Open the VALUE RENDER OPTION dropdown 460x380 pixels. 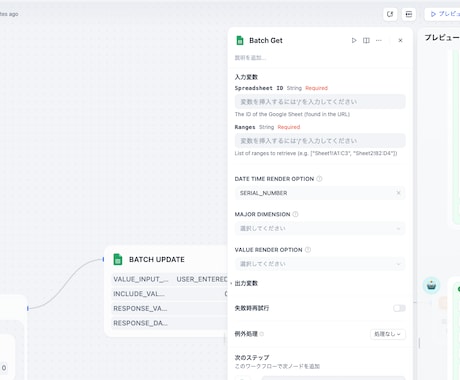tap(320, 264)
